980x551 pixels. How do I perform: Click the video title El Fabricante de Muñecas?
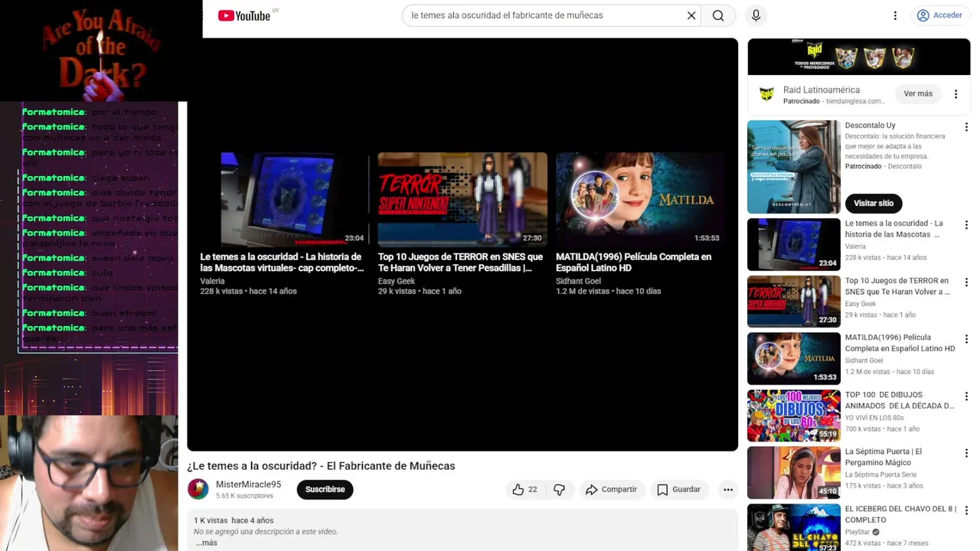point(321,466)
